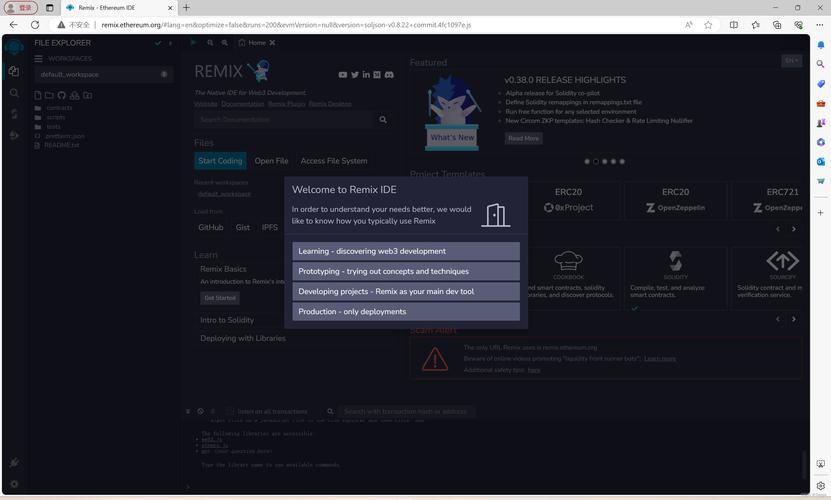Select Developing projects - main dev tool
Viewport: 831px width, 500px height.
[x=406, y=292]
